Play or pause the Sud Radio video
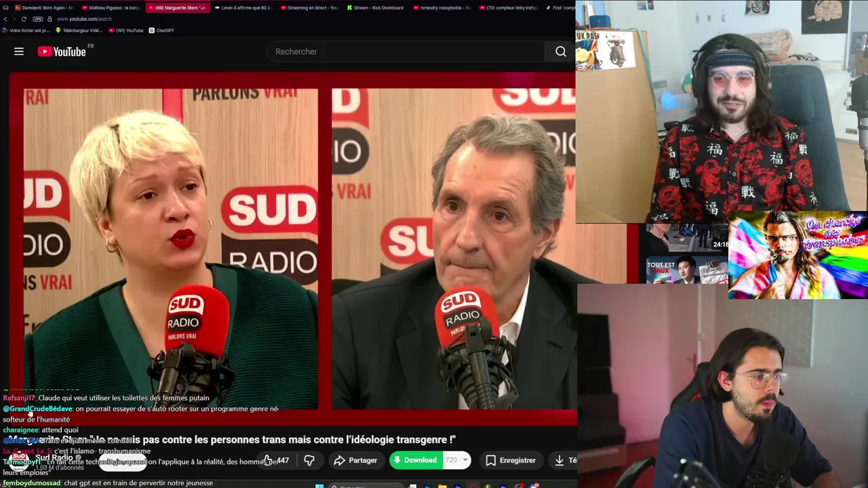Viewport: 868px width, 488px height. point(293,248)
